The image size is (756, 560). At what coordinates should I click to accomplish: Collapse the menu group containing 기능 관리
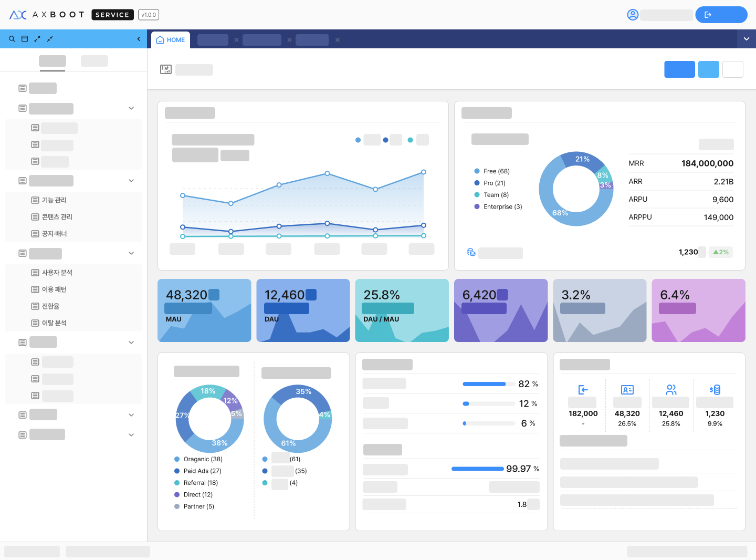[x=131, y=181]
